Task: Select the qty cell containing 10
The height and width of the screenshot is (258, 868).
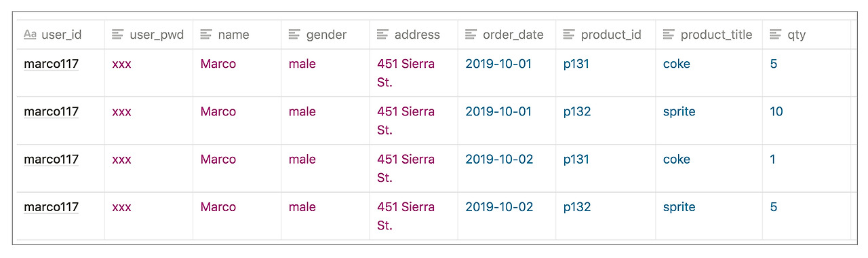Action: 806,121
